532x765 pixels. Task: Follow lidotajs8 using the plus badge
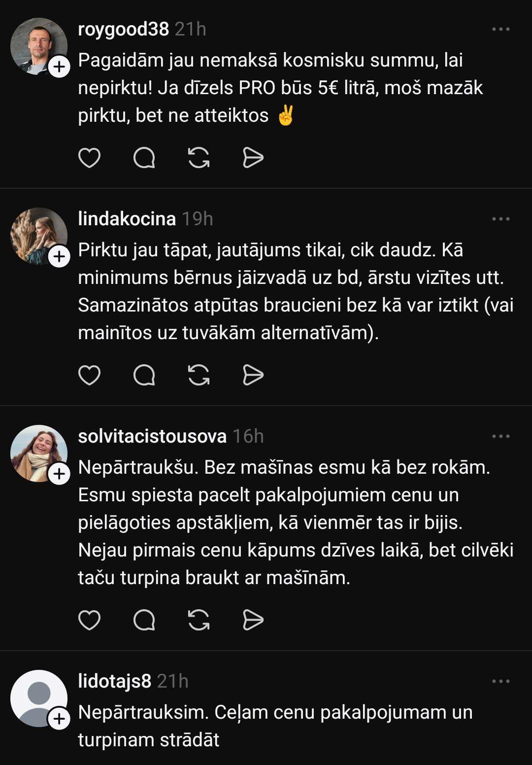(59, 719)
